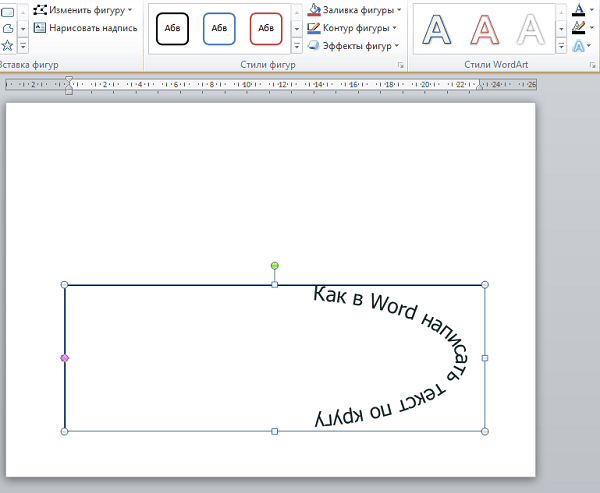This screenshot has height=493, width=600.
Task: Click the 'Стили фигур' group label
Action: point(268,65)
